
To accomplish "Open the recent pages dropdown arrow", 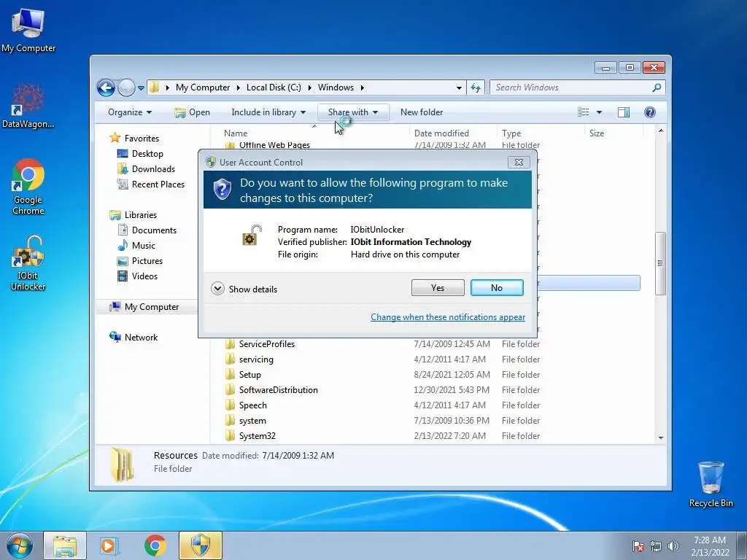I will [x=141, y=88].
